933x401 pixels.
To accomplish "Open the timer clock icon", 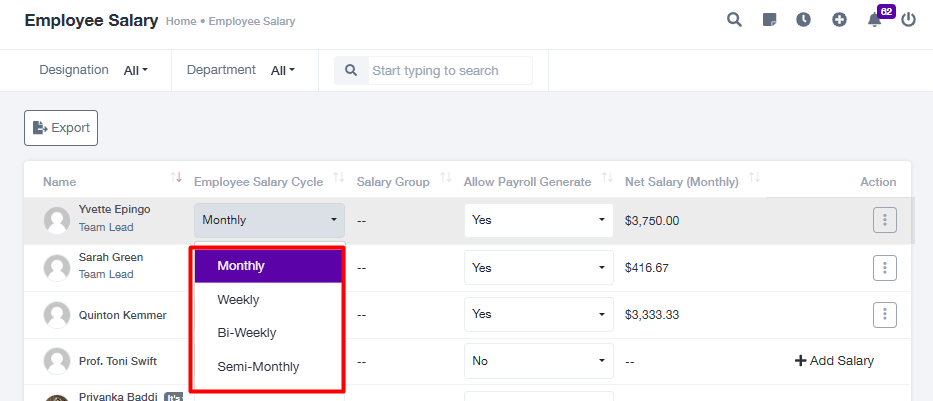I will point(803,20).
